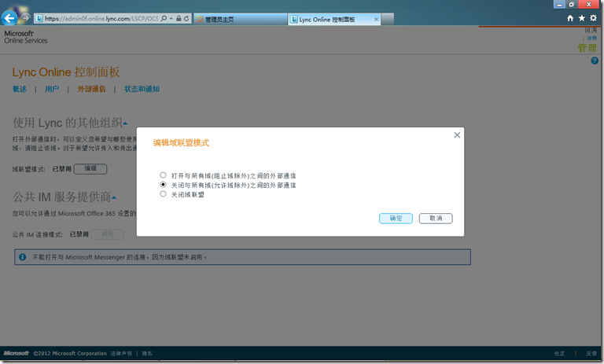Screen dimensions: 604x364
Task: Click the 法律声明 footer link
Action: [121, 353]
